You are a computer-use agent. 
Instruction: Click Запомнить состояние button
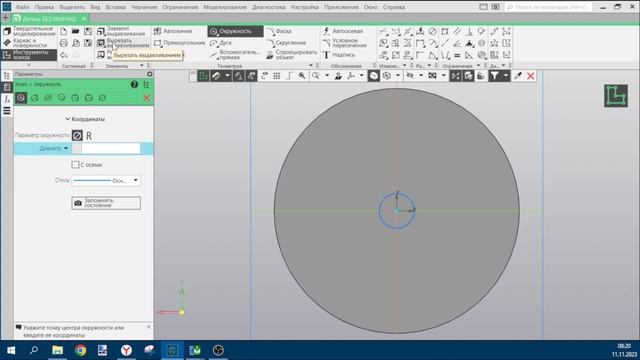106,203
